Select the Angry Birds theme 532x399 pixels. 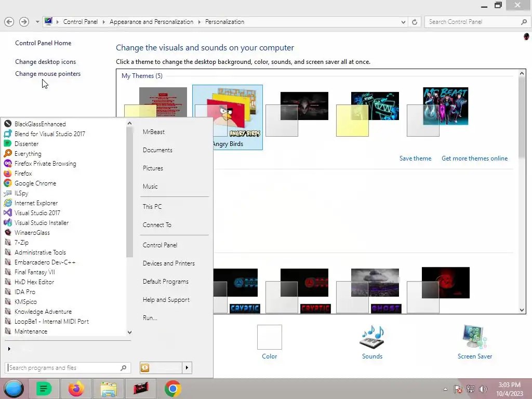(x=228, y=117)
